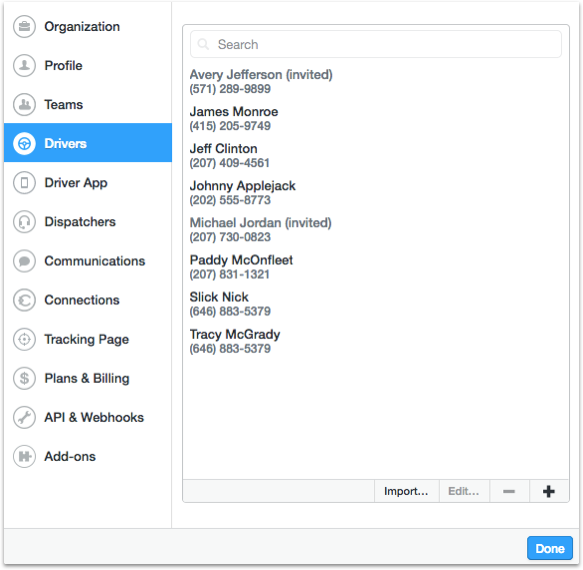Select the Communications speech bubble icon

(24, 261)
